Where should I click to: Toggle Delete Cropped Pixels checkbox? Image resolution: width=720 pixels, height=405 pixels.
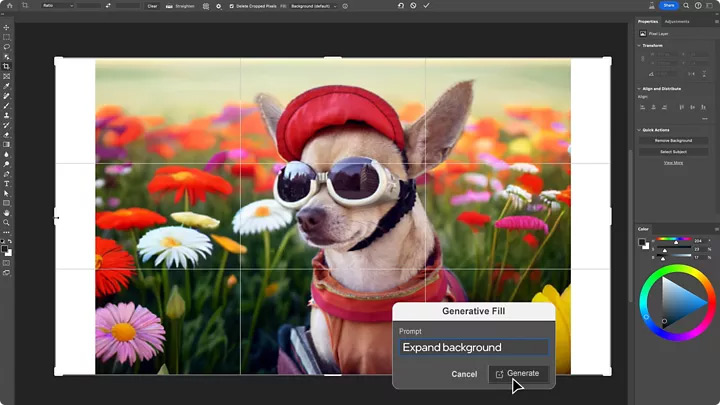(x=231, y=6)
